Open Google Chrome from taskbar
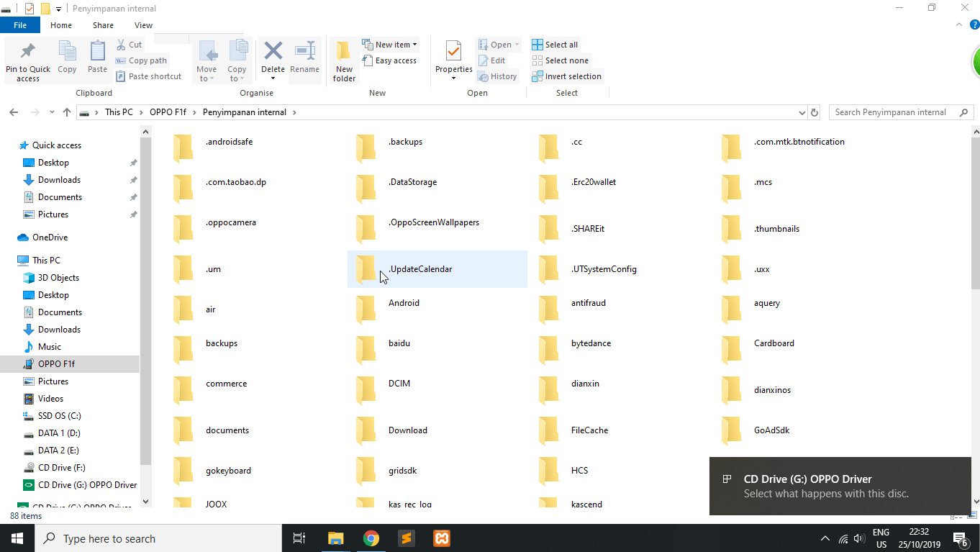Image resolution: width=980 pixels, height=552 pixels. pos(371,538)
